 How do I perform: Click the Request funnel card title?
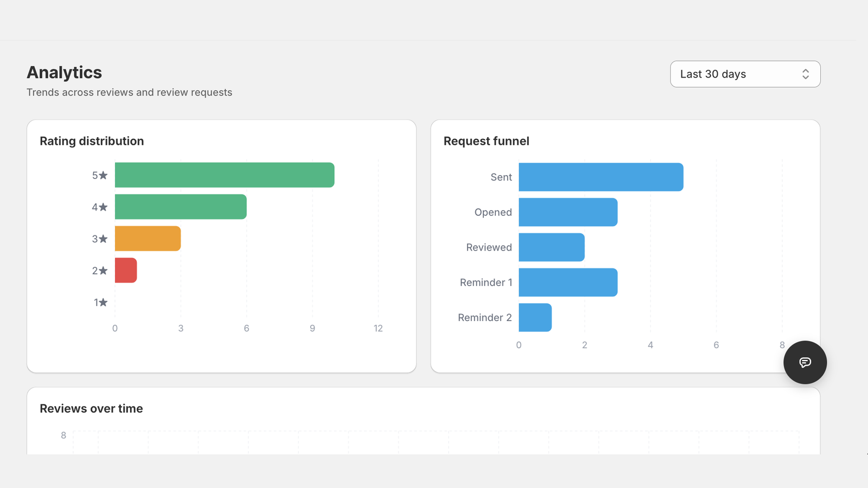[486, 141]
